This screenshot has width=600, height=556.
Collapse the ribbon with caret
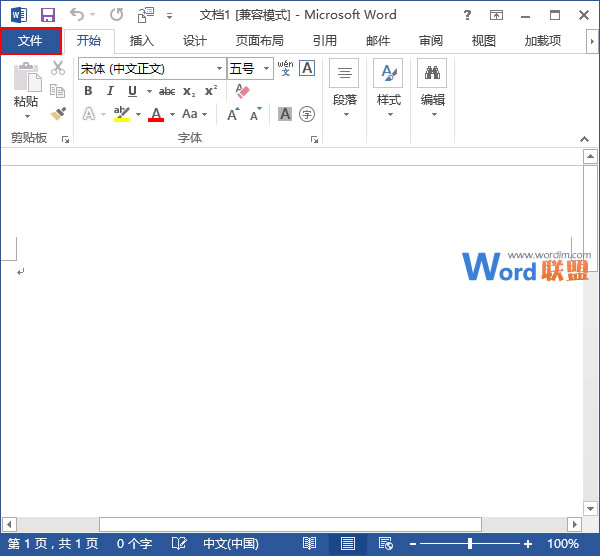(x=584, y=139)
